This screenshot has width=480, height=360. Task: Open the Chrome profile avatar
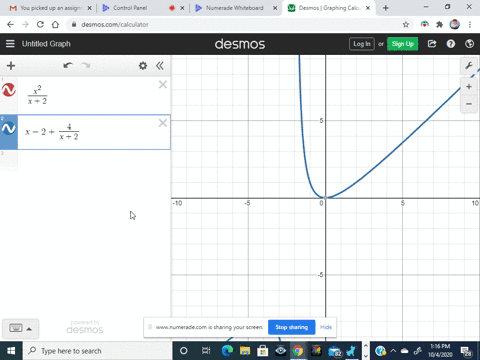[x=455, y=24]
